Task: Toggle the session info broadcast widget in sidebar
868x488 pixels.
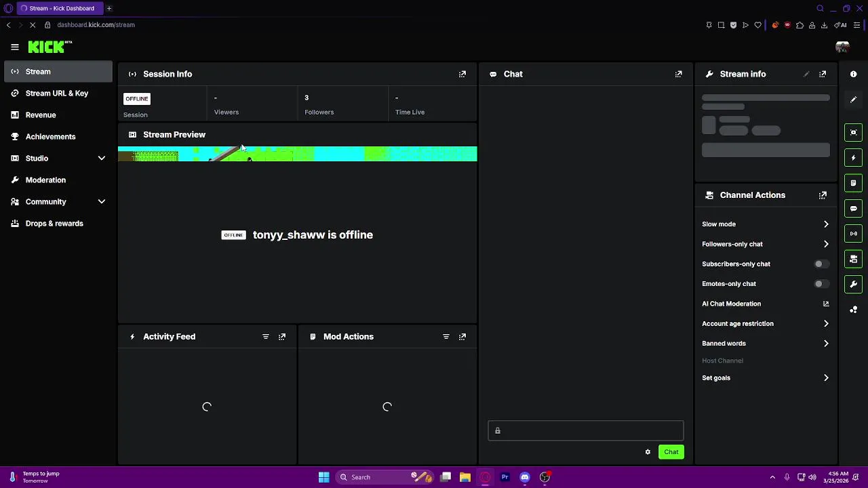Action: tap(854, 234)
